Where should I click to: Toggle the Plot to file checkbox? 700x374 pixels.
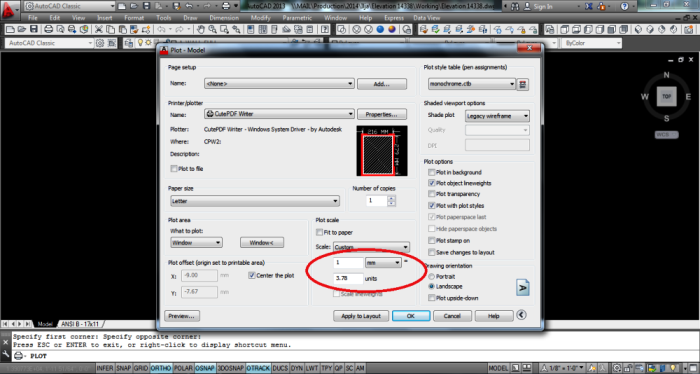tap(174, 169)
